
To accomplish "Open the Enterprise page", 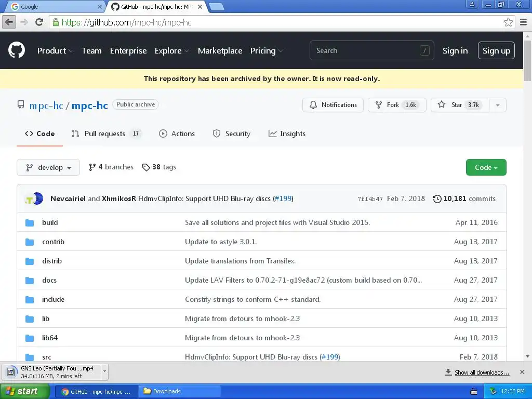I will coord(128,50).
